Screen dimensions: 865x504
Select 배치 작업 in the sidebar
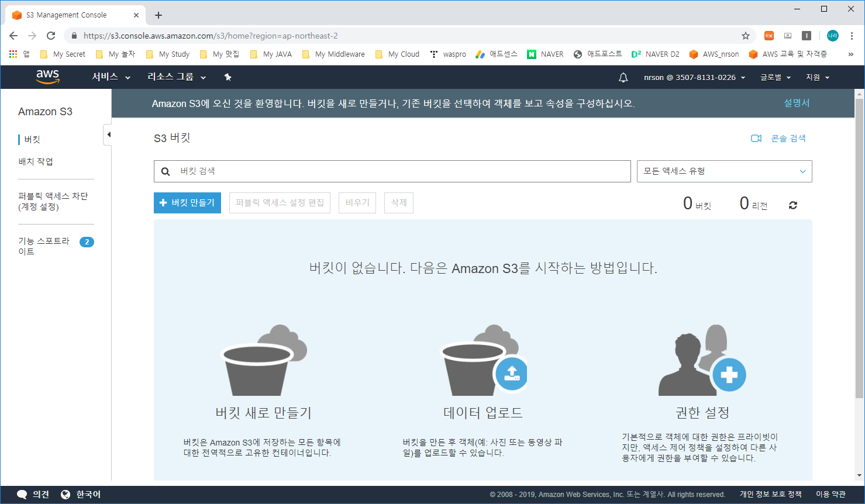click(x=36, y=161)
